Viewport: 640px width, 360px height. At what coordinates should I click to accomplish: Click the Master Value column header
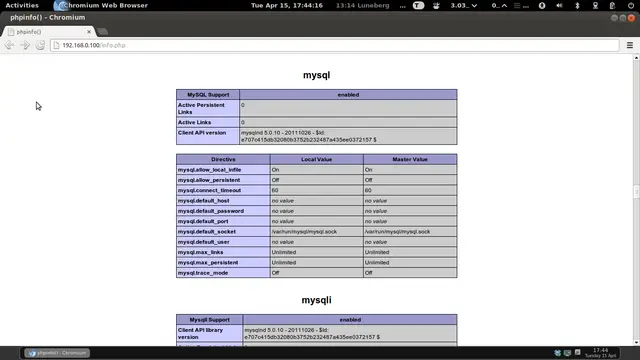coord(410,159)
